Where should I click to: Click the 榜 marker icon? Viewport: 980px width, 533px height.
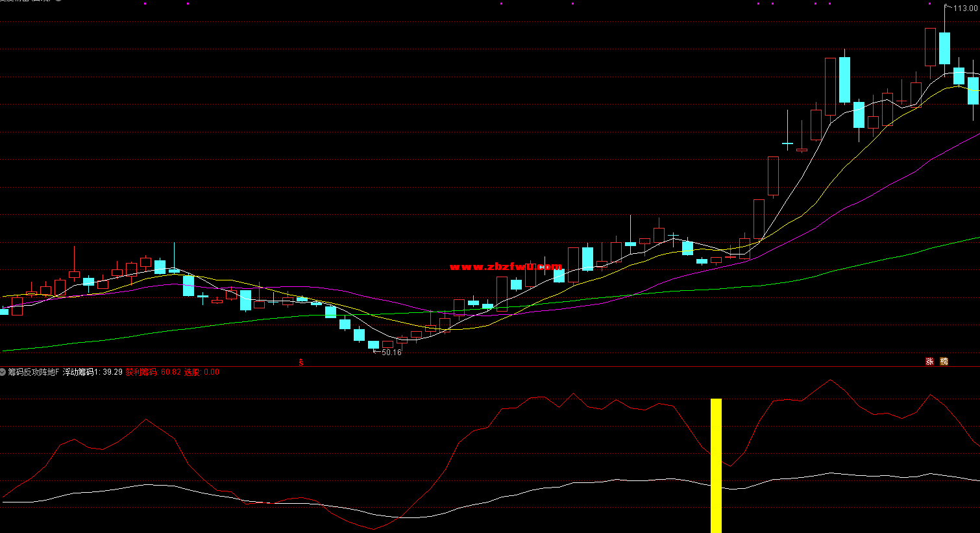(x=944, y=362)
